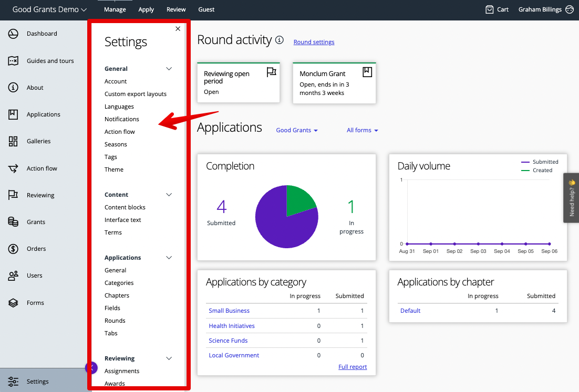
Task: Click the Round settings link
Action: (314, 42)
